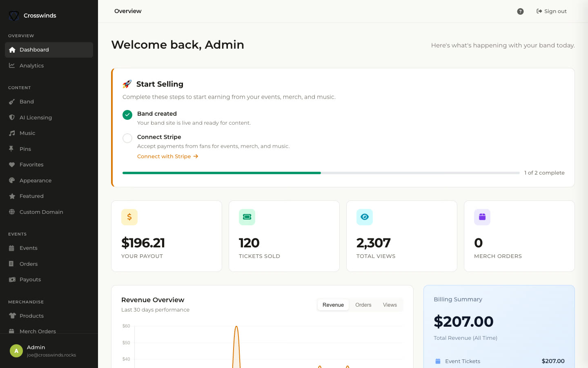The height and width of the screenshot is (368, 588).
Task: Click the Event Tickets calendar icon
Action: pyautogui.click(x=438, y=361)
